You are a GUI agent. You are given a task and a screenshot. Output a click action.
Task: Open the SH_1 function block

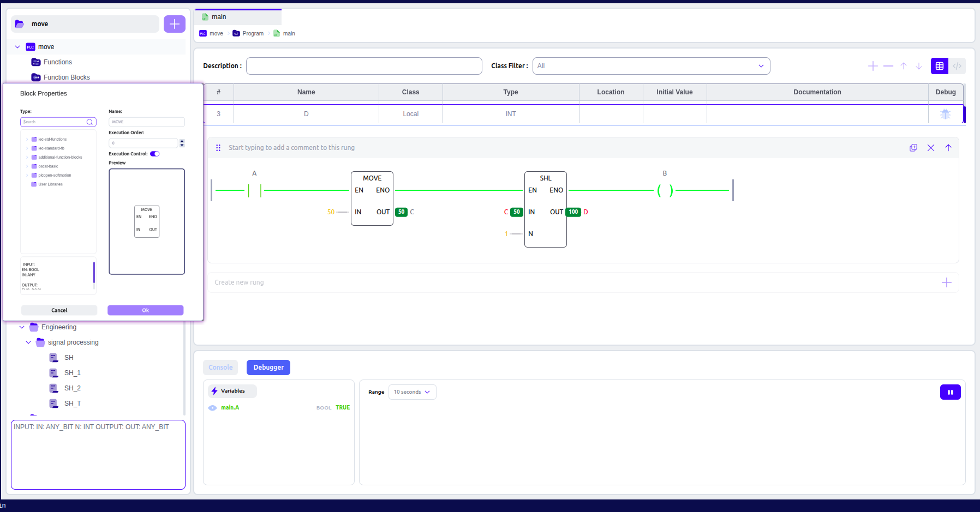pos(73,373)
